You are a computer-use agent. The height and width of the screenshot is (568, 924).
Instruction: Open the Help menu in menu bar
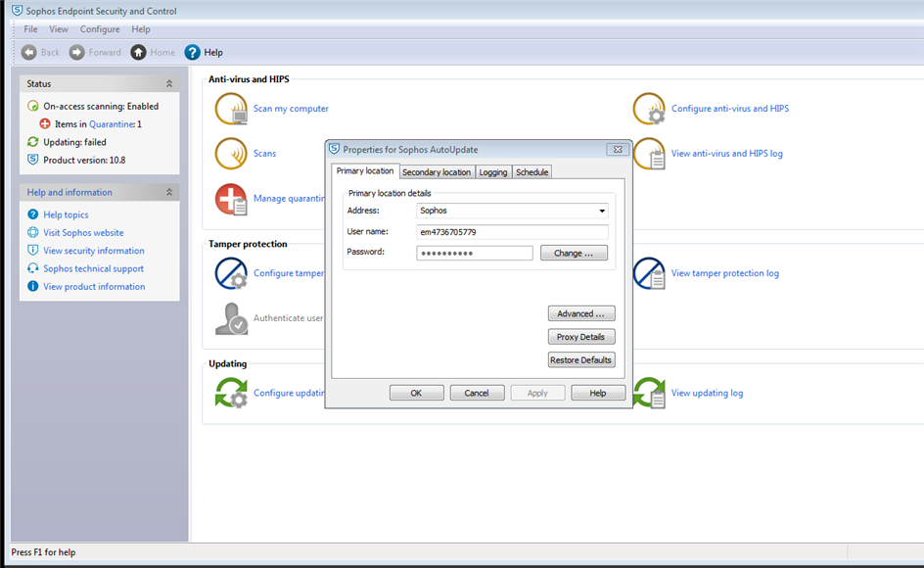click(141, 29)
